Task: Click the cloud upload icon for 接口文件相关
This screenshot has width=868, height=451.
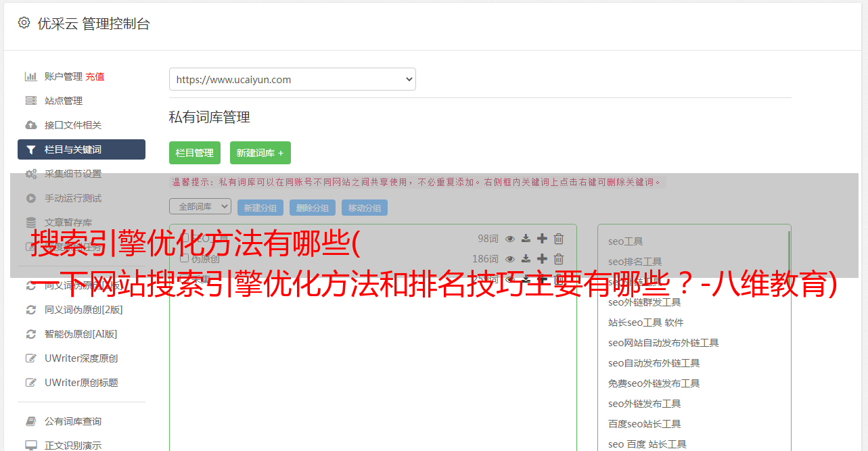Action: pos(30,125)
